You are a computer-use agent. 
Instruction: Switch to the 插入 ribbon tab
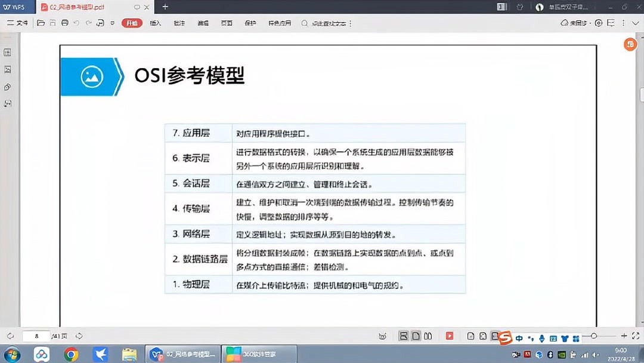[x=154, y=23]
